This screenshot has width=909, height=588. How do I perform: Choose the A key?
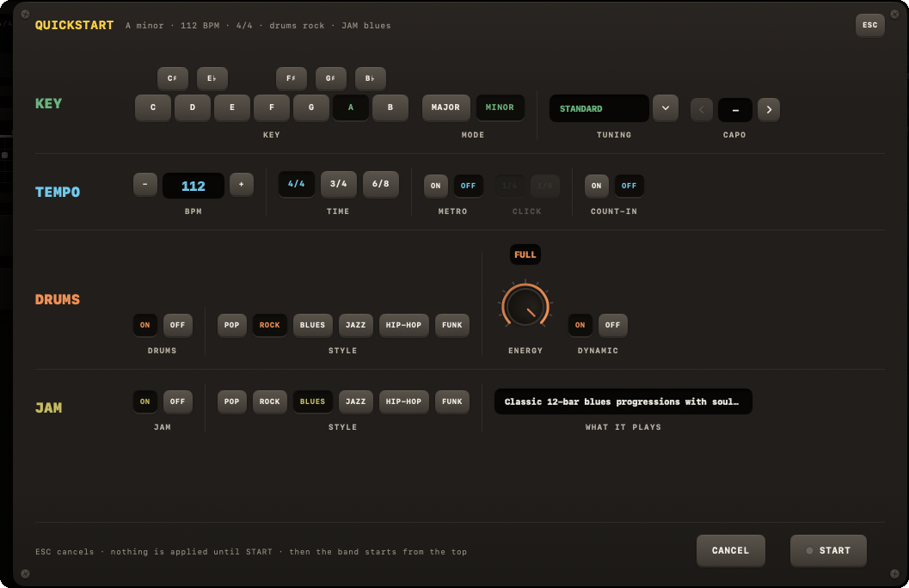coord(350,107)
